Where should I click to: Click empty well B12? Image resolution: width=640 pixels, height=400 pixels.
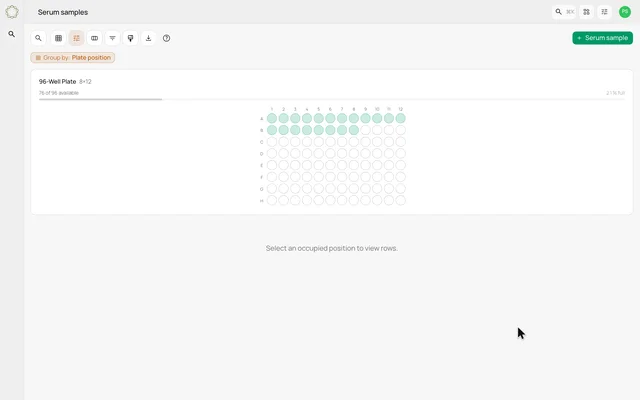pyautogui.click(x=400, y=130)
